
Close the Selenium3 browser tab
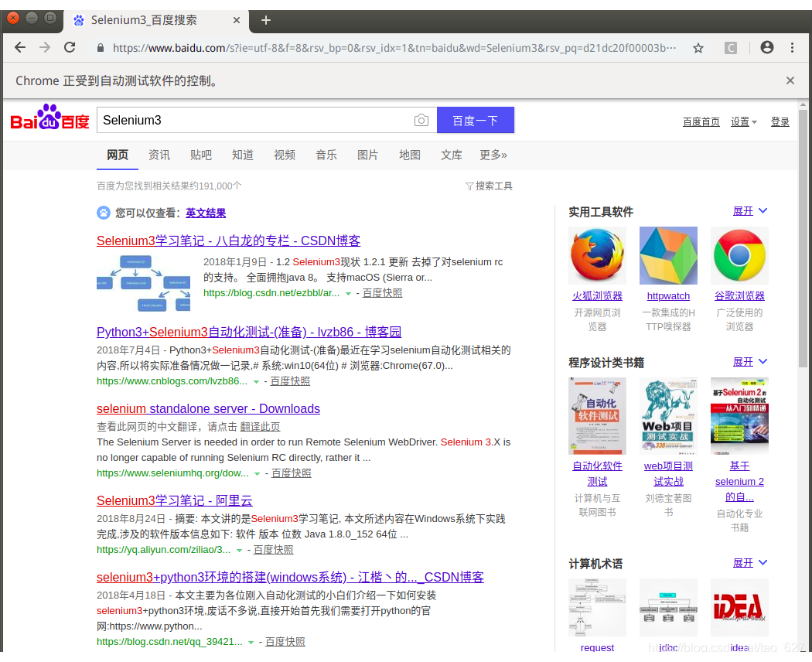(x=236, y=20)
